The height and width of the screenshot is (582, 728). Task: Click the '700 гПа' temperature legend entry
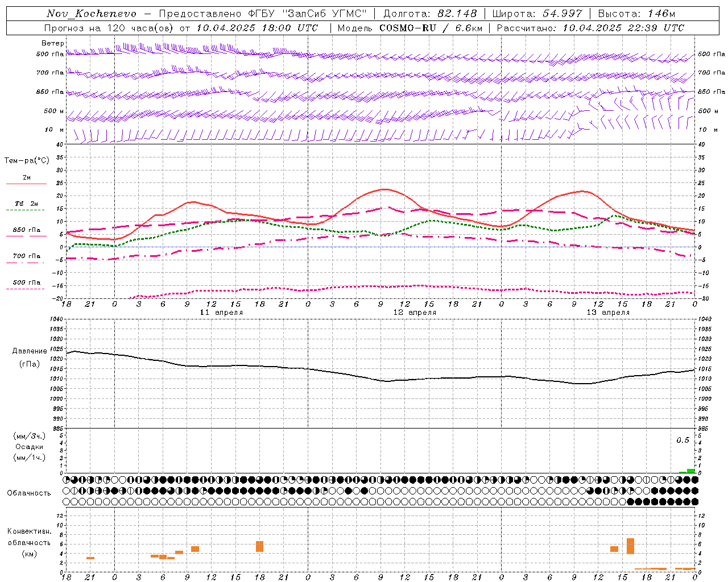tap(26, 256)
